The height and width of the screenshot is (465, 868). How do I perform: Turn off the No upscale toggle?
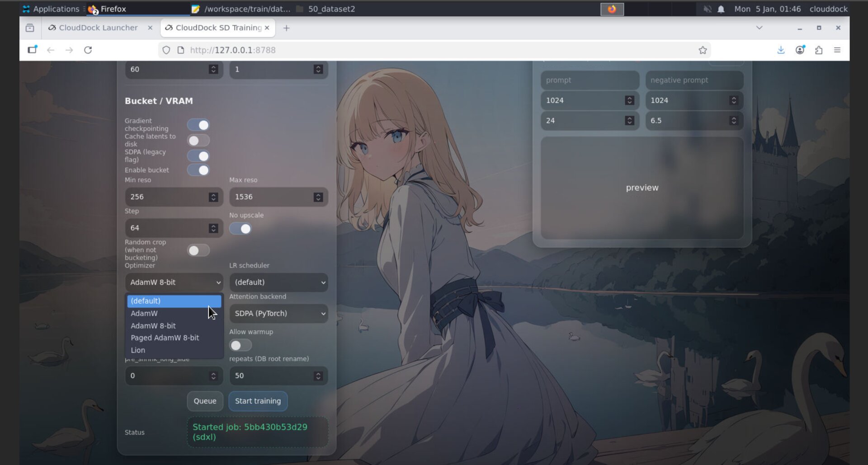pos(241,229)
